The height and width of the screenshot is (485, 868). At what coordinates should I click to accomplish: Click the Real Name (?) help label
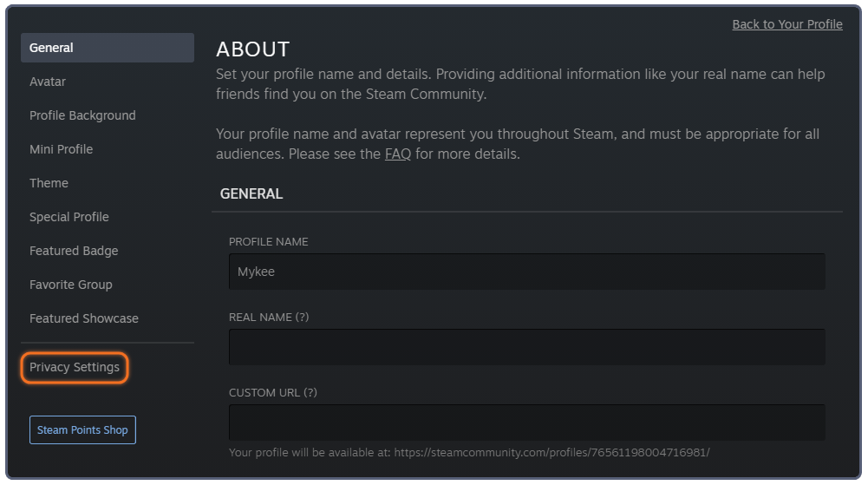[x=269, y=317]
